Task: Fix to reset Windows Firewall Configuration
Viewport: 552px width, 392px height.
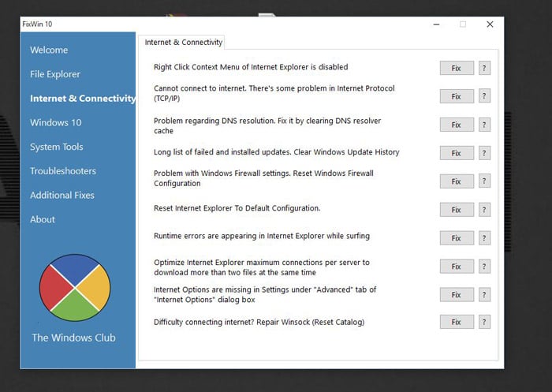Action: point(457,181)
